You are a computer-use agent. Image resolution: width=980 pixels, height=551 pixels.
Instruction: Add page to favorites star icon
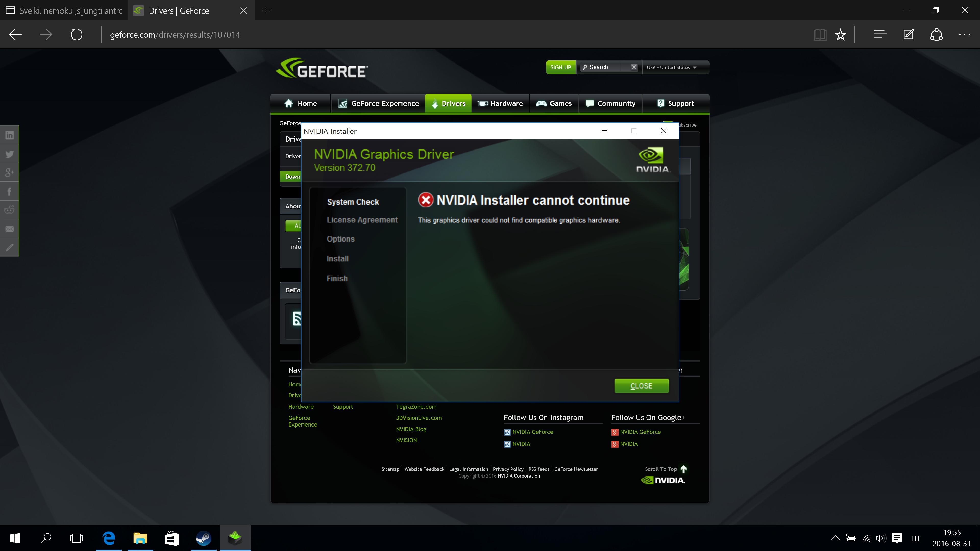pyautogui.click(x=840, y=35)
